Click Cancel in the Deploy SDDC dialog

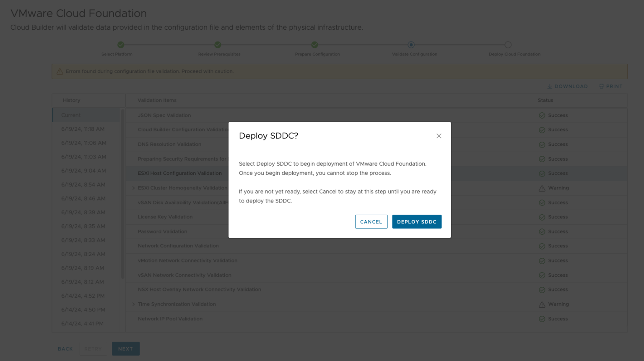pos(371,221)
